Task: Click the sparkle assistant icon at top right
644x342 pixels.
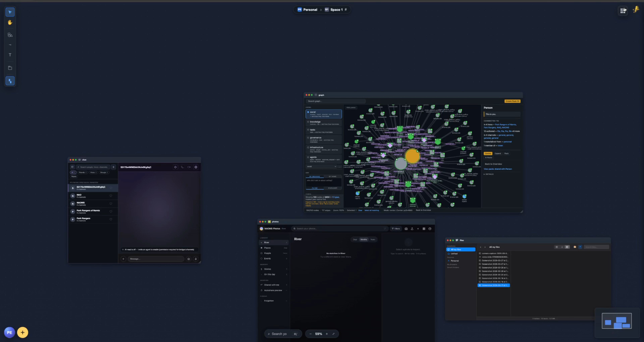Action: coord(636,10)
